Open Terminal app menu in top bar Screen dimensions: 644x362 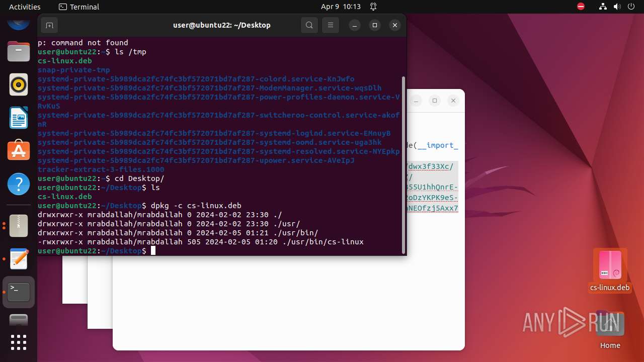coord(79,7)
